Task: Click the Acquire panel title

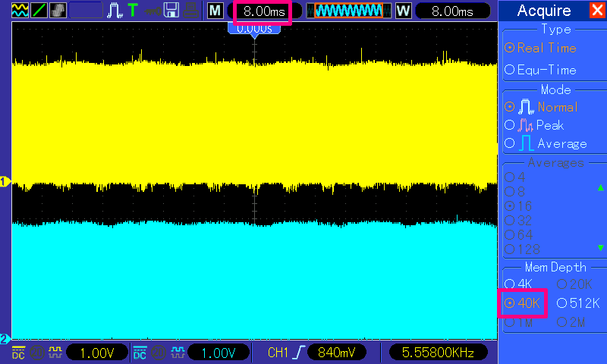Action: 544,11
